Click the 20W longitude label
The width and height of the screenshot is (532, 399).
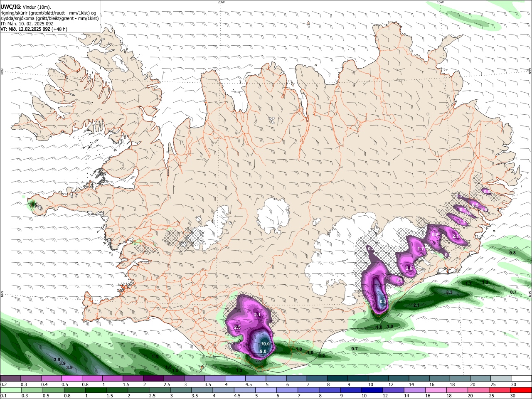(x=221, y=2)
